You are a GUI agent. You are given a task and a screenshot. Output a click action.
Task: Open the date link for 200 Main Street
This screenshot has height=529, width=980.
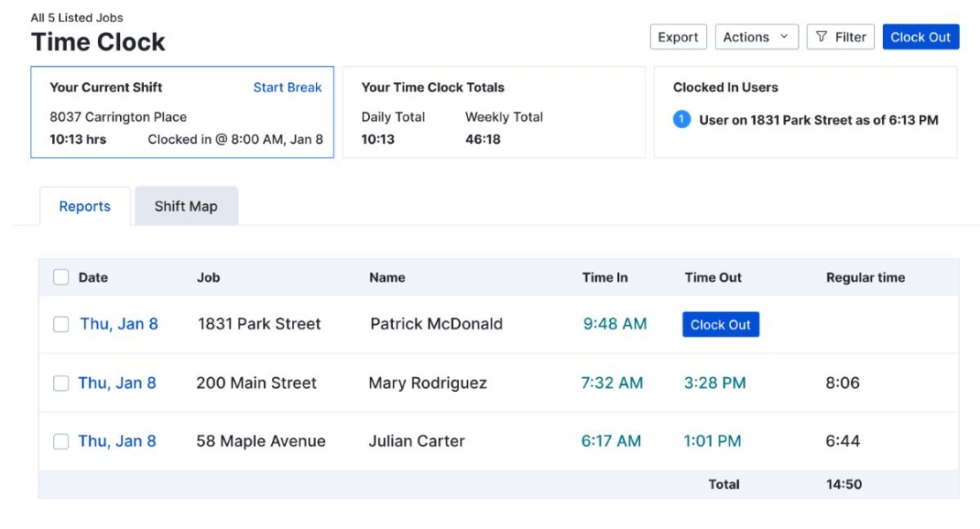point(117,383)
